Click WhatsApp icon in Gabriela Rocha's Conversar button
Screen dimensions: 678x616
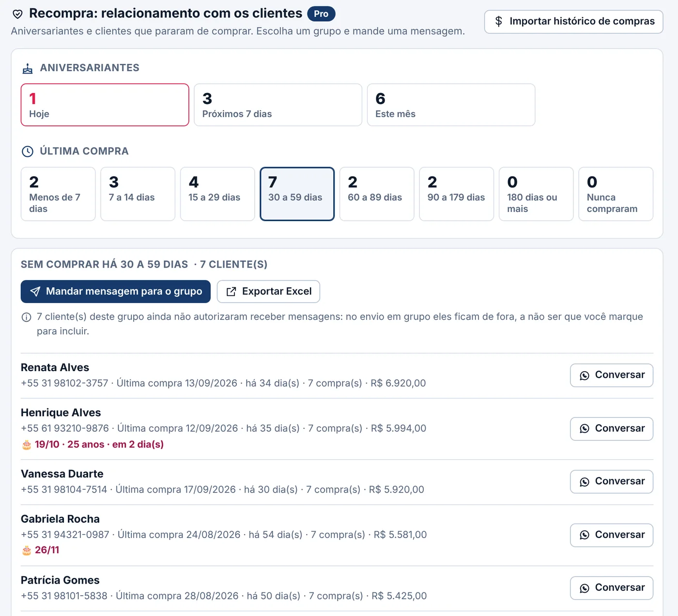585,535
